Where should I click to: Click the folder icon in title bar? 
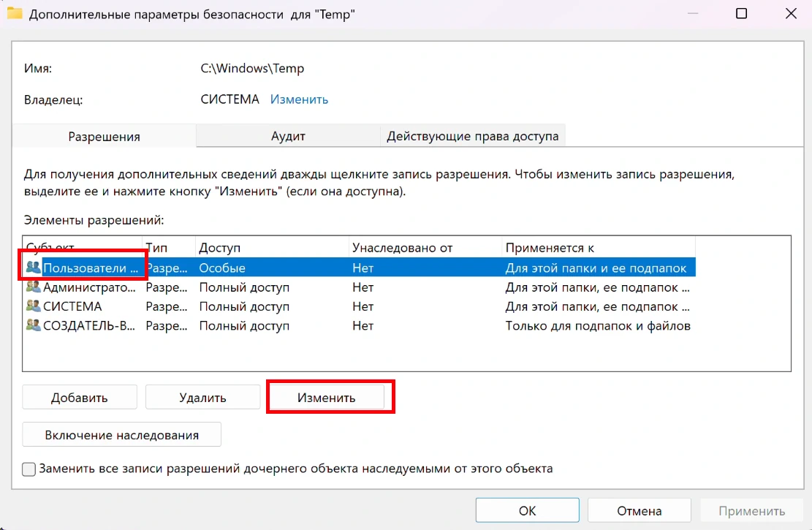(15, 14)
